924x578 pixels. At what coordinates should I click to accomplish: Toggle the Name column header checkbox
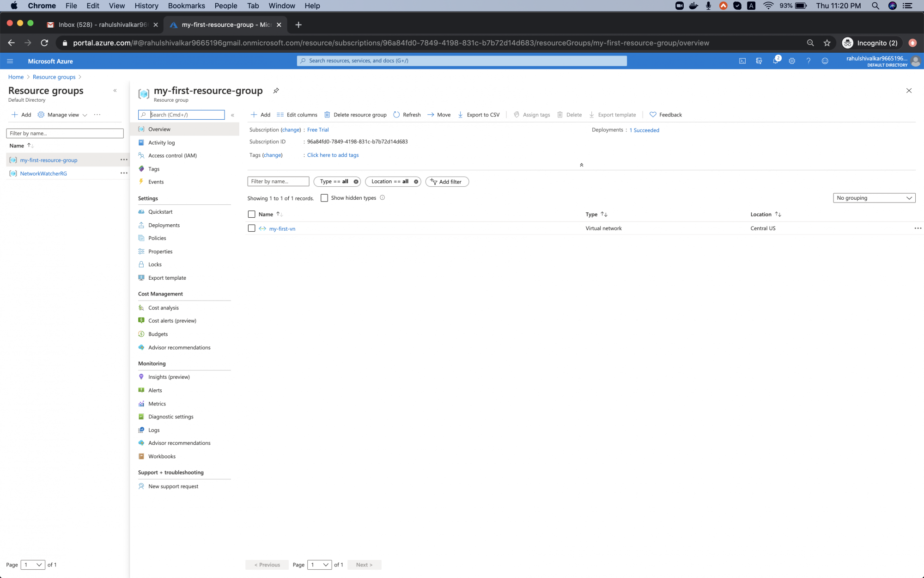[x=251, y=214]
